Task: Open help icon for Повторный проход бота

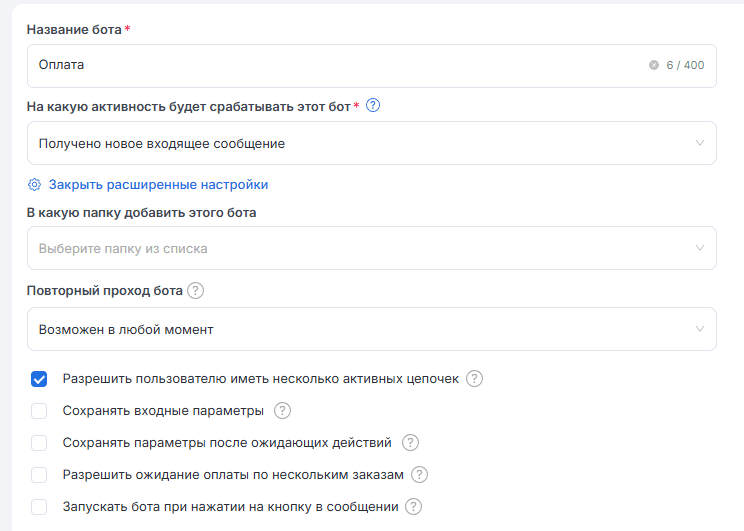Action: coord(195,290)
